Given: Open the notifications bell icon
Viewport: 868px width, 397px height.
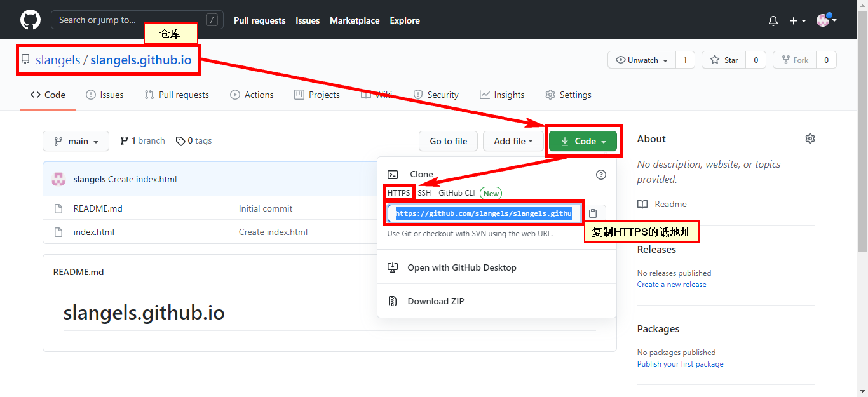Looking at the screenshot, I should point(773,20).
